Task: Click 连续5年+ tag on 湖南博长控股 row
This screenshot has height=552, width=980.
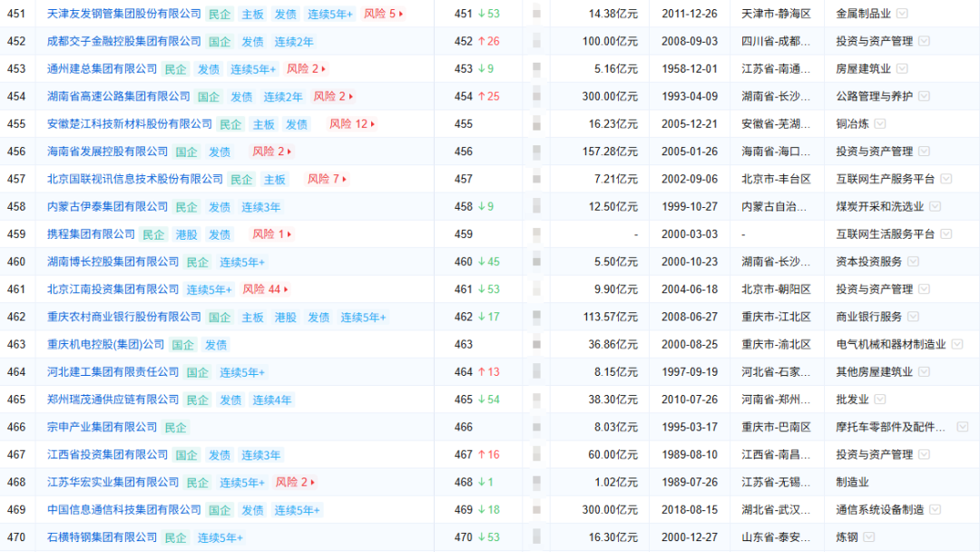Action: click(x=242, y=262)
